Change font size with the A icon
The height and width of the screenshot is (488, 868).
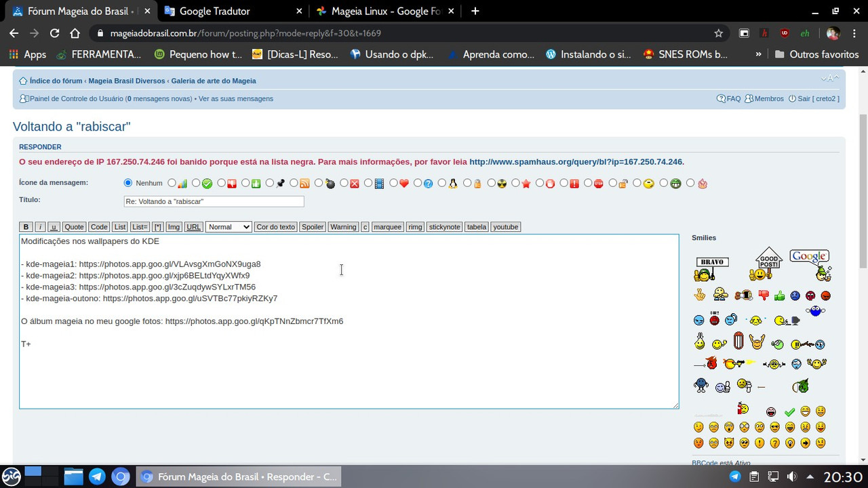(x=830, y=79)
